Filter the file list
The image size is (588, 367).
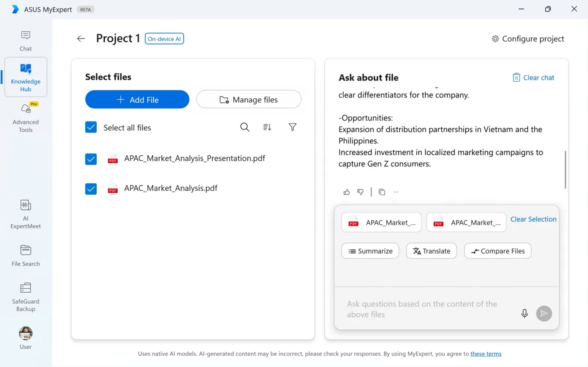pos(293,127)
